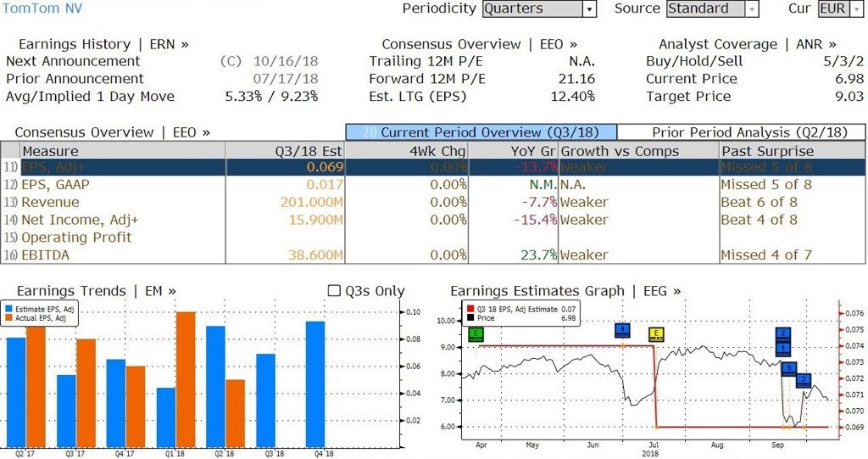Click the red Q3 18 EPS legend swatch
Image resolution: width=868 pixels, height=459 pixels.
tap(470, 310)
